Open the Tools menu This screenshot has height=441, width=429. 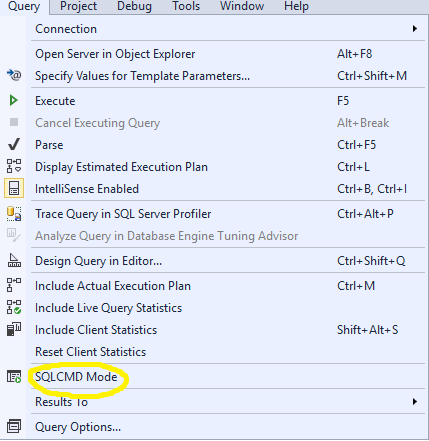click(x=186, y=6)
